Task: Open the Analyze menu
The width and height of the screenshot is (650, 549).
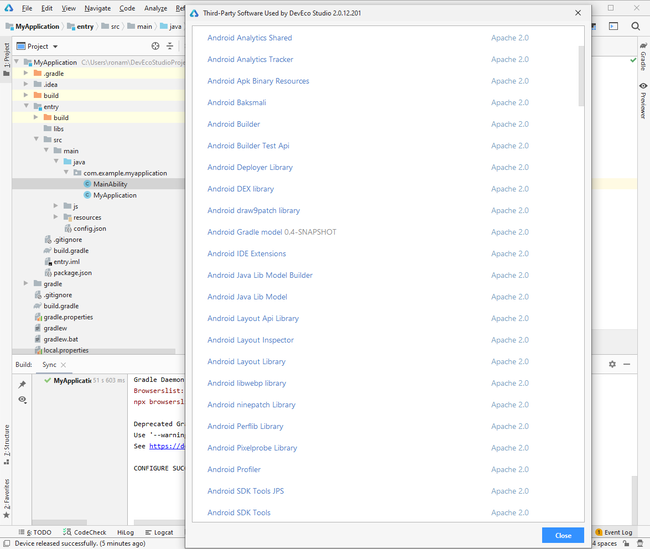Action: [155, 8]
